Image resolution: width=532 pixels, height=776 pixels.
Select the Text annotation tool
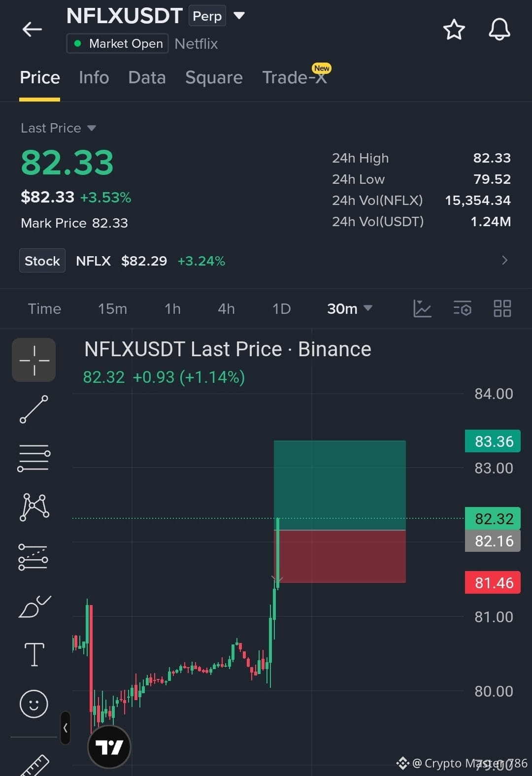click(34, 655)
